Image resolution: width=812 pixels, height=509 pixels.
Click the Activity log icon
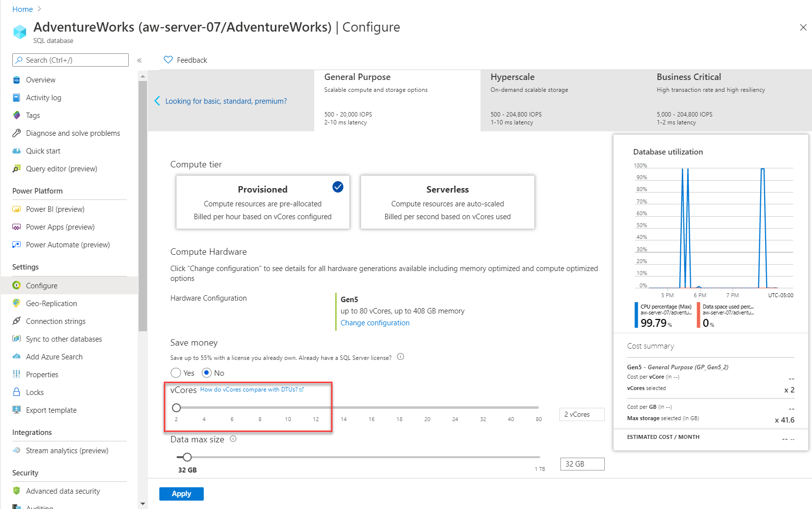tap(17, 98)
